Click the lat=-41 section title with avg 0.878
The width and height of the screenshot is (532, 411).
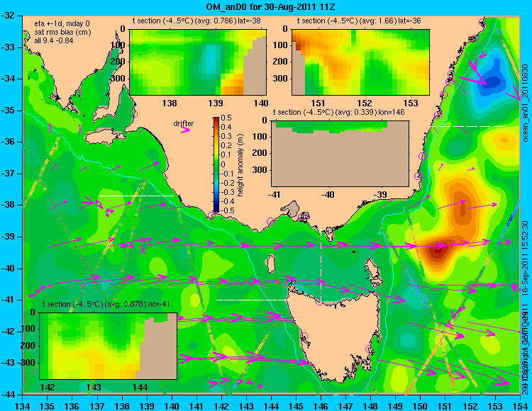tap(106, 304)
